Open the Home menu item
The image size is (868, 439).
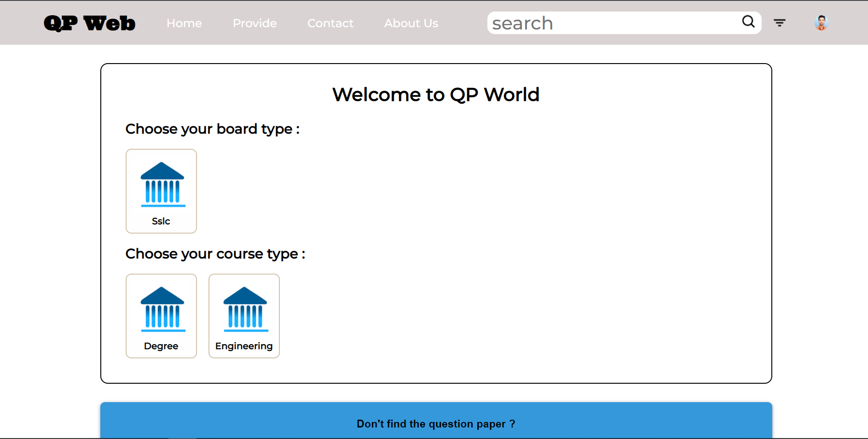(x=184, y=23)
